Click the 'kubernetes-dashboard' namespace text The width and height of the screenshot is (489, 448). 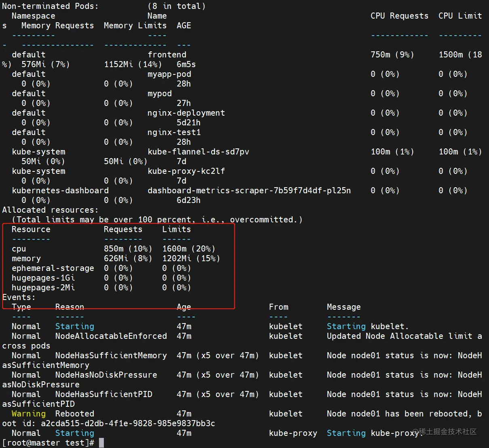[x=60, y=190]
